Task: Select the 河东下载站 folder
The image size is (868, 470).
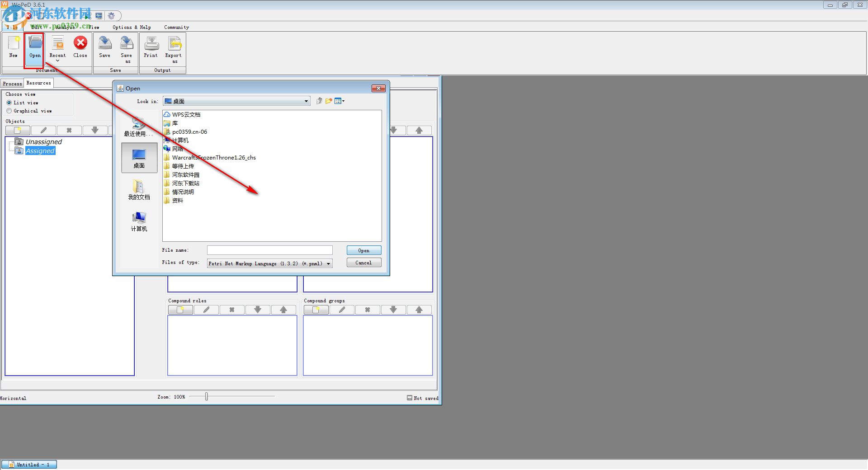Action: (182, 183)
